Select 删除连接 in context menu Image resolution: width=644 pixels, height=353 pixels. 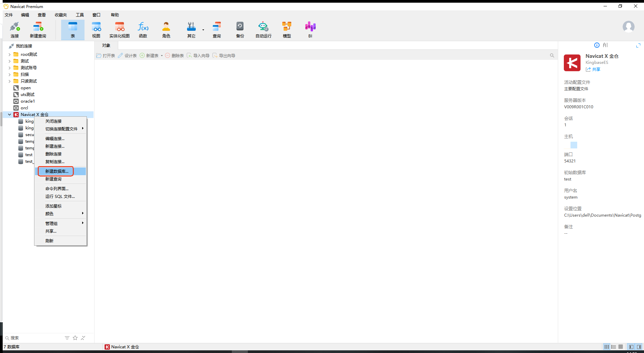tap(60, 154)
